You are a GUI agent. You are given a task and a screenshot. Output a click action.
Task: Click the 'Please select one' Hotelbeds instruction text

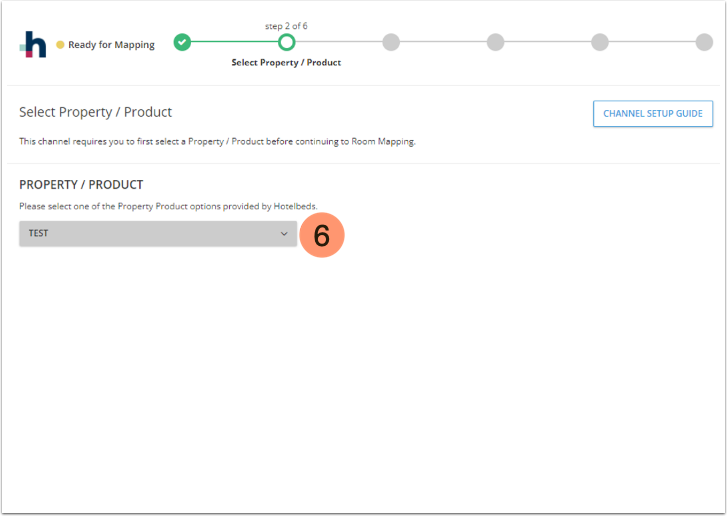click(x=168, y=206)
